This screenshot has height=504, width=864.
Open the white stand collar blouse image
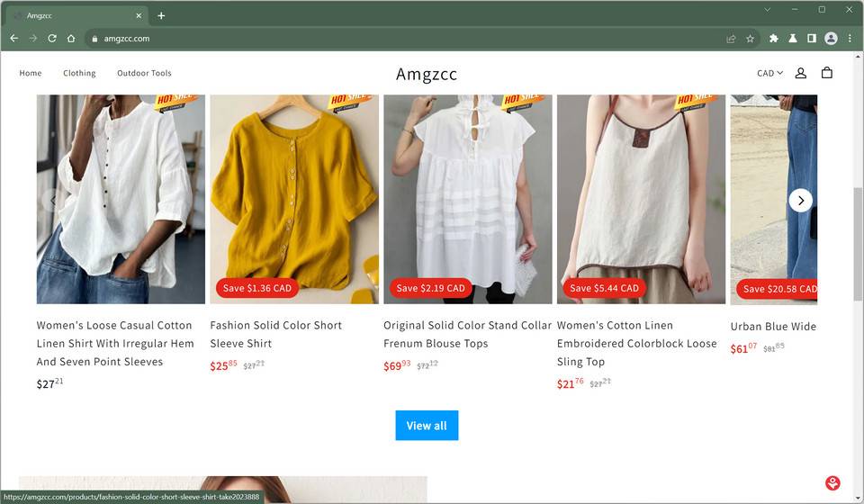[x=468, y=199]
